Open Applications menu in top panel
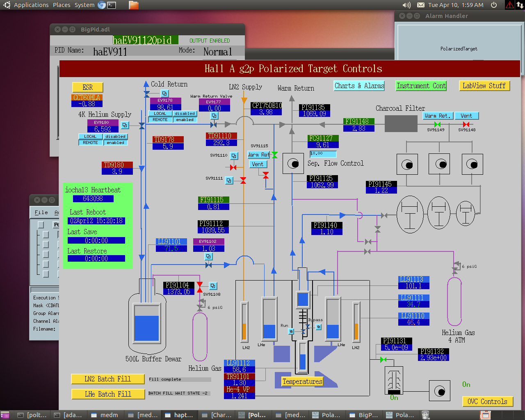 pyautogui.click(x=31, y=5)
